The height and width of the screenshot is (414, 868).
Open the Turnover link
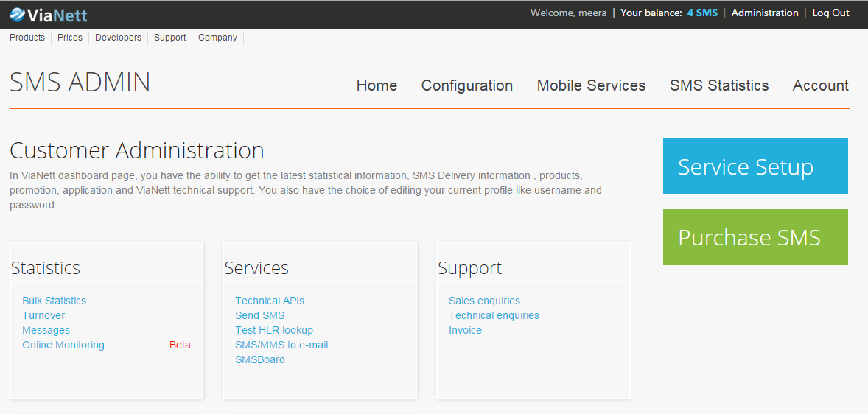[43, 315]
